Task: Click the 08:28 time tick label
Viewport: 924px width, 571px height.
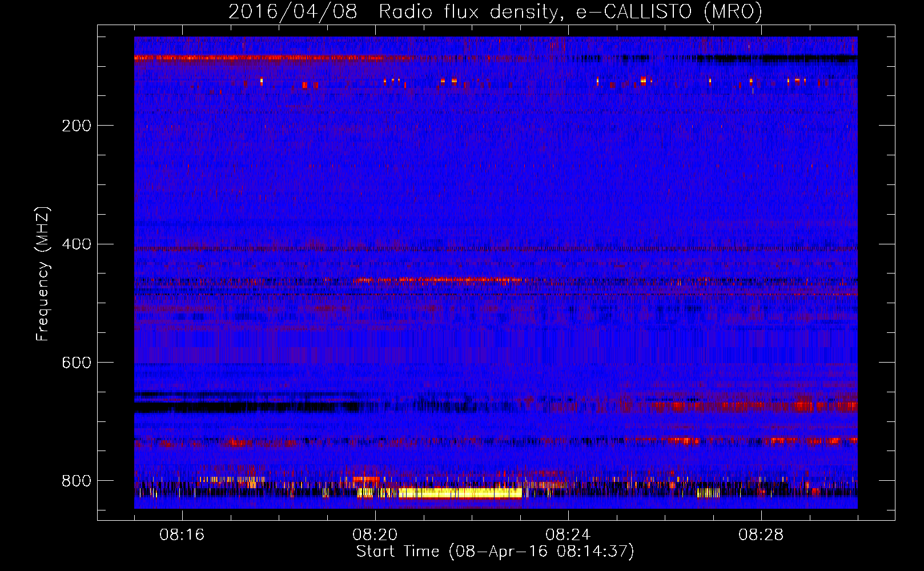Action: (761, 535)
